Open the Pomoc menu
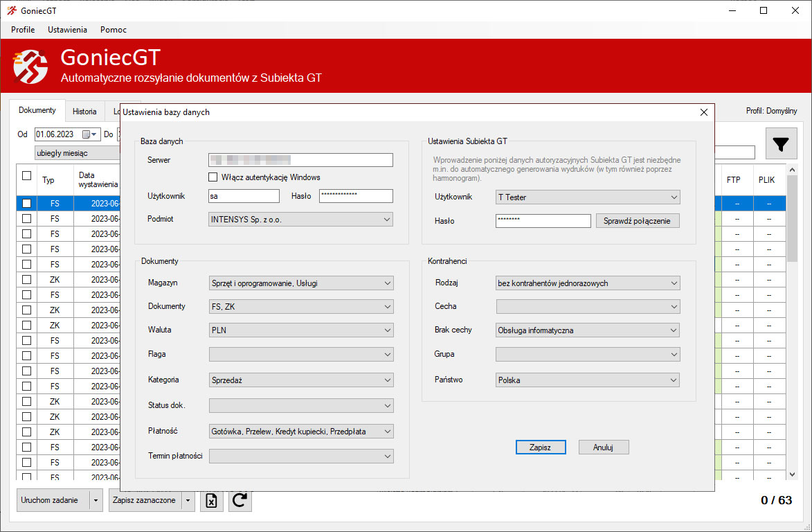The image size is (812, 532). coord(114,30)
